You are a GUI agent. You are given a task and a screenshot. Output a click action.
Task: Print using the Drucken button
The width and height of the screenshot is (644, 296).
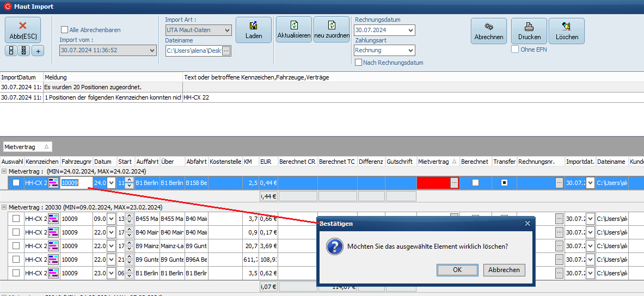pyautogui.click(x=529, y=31)
